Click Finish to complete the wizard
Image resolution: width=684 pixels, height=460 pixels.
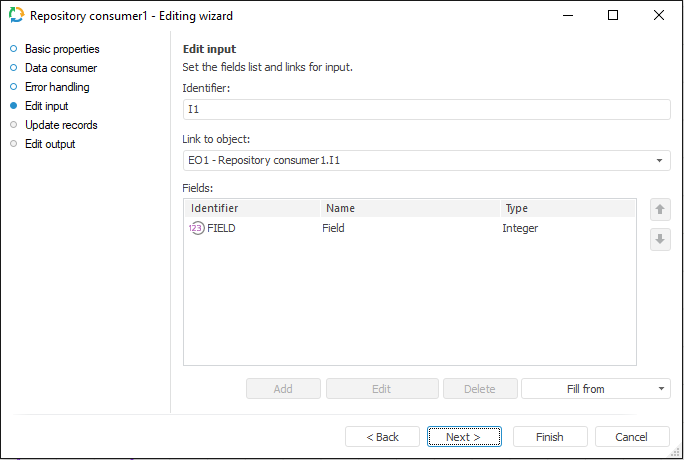550,437
